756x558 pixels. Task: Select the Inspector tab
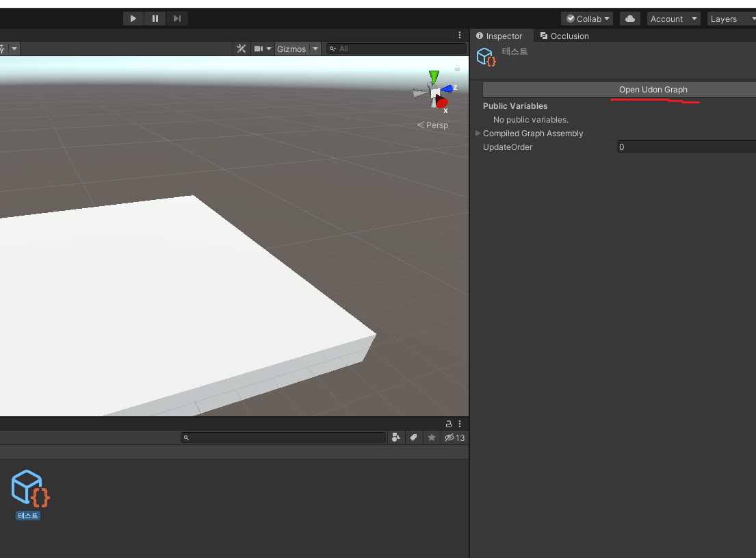[x=499, y=36]
